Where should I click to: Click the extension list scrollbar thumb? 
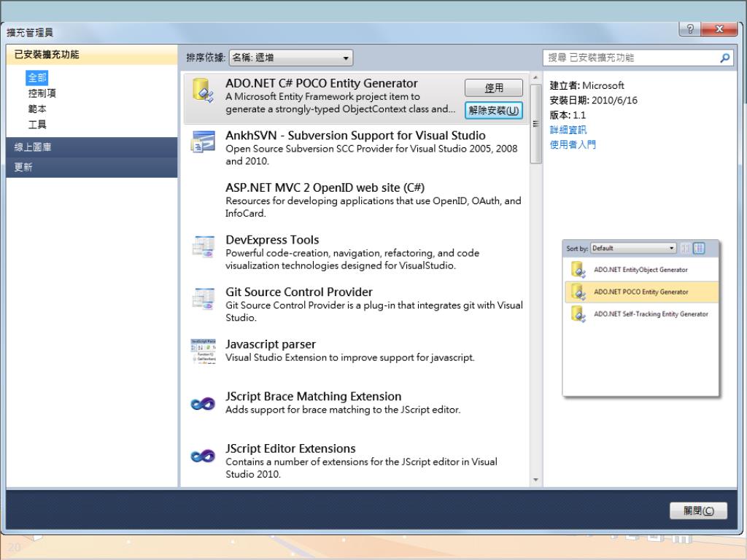(535, 124)
